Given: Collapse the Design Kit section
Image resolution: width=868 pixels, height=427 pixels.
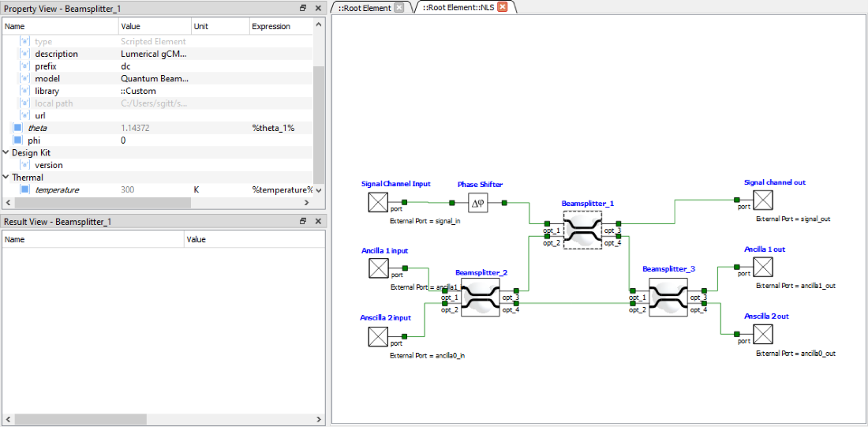Looking at the screenshot, I should (x=6, y=152).
